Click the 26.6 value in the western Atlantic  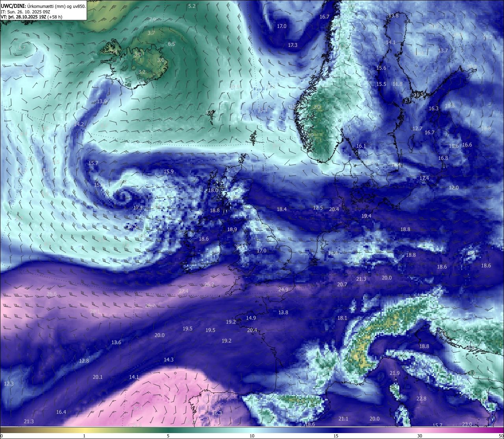point(52,294)
